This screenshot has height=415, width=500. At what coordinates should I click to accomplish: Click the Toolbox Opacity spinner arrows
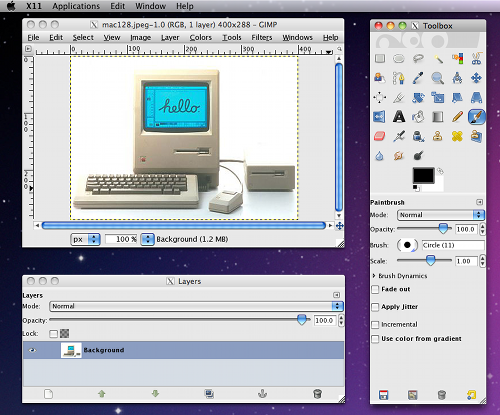pos(482,229)
